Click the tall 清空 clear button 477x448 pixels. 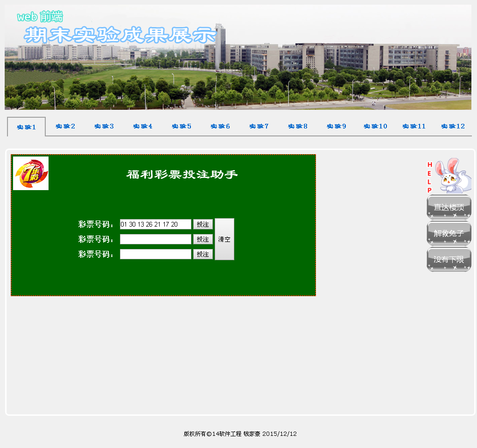(x=224, y=239)
